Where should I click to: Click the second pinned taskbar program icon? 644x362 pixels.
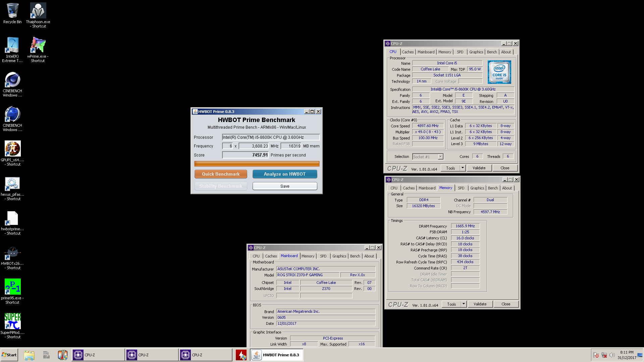[46, 355]
